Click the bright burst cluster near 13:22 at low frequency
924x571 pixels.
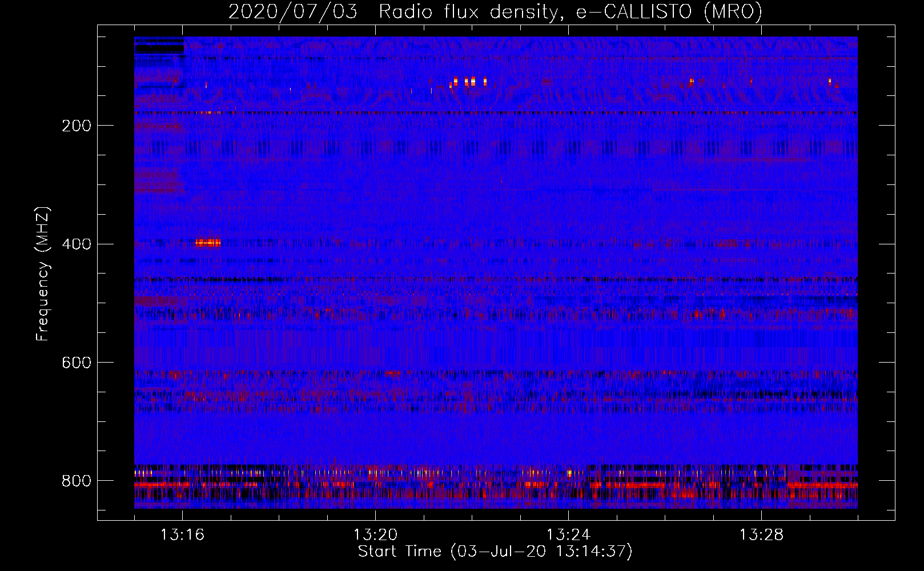click(x=469, y=83)
